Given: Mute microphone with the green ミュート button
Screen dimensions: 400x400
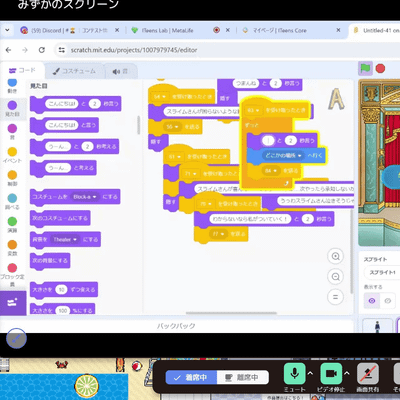Looking at the screenshot, I should [x=295, y=374].
